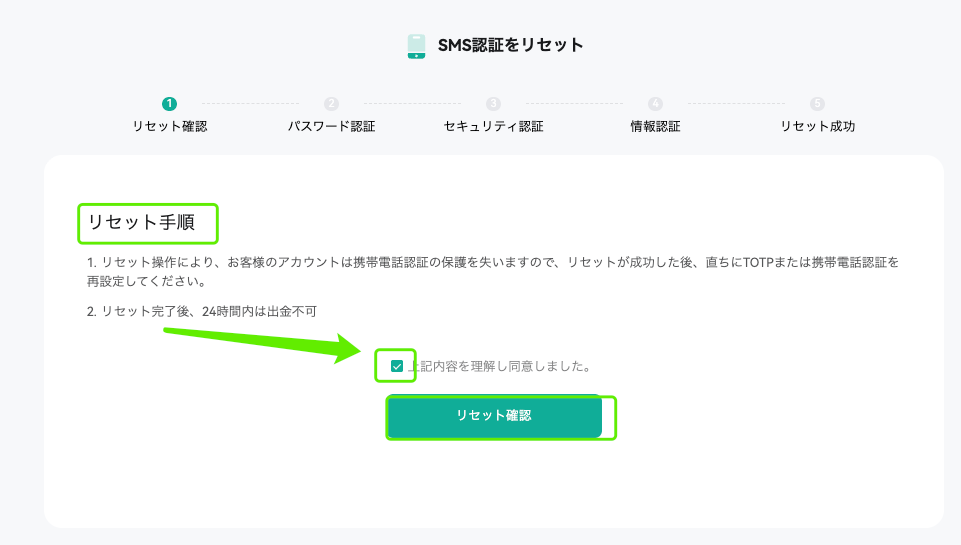The width and height of the screenshot is (961, 545).
Task: Select the リセット成功 step label
Action: pos(817,126)
